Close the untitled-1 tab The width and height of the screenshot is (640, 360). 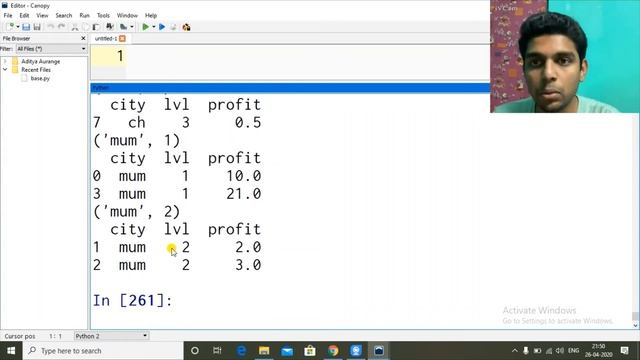click(x=122, y=38)
